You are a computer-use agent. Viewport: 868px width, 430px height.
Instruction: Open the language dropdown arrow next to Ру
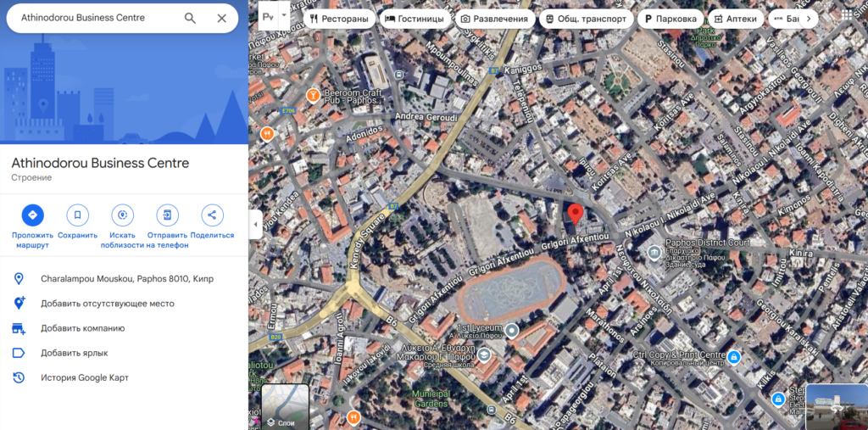[x=284, y=16]
